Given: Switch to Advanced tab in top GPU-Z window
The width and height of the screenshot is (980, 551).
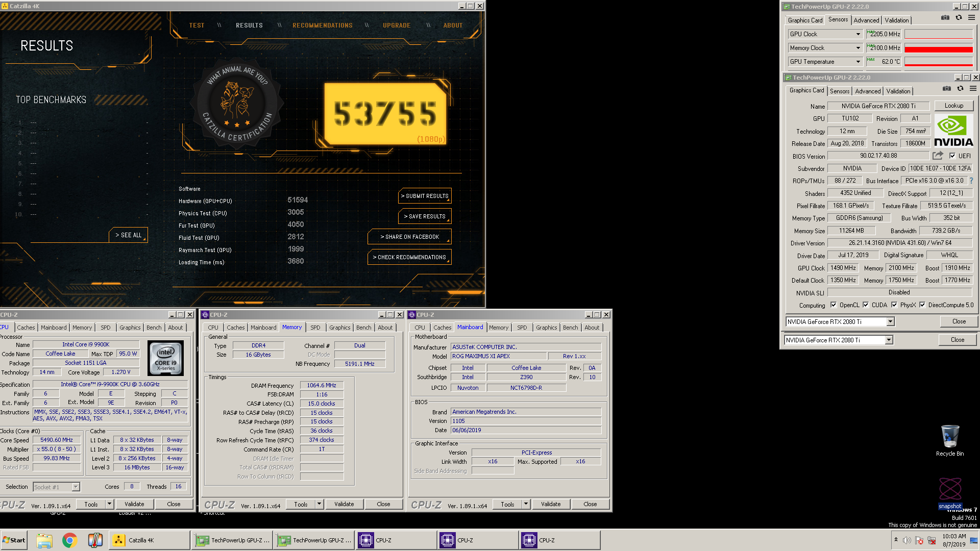Looking at the screenshot, I should coord(866,20).
